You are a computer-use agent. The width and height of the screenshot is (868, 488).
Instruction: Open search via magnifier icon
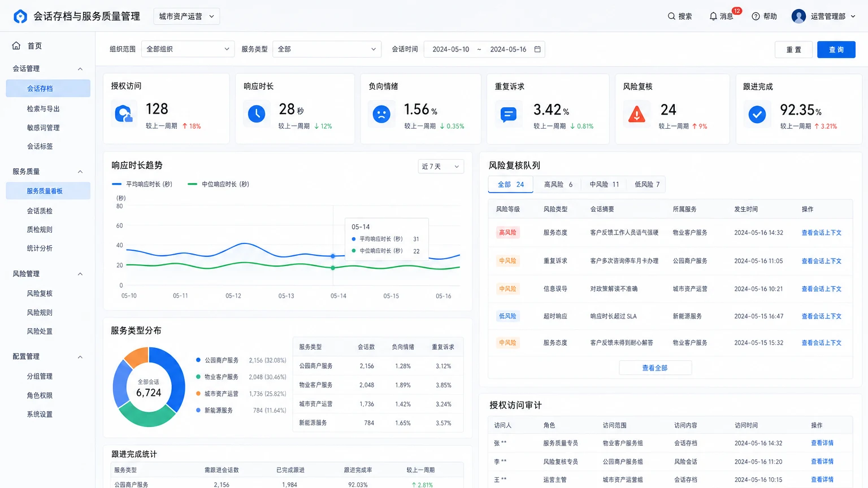[x=671, y=16]
